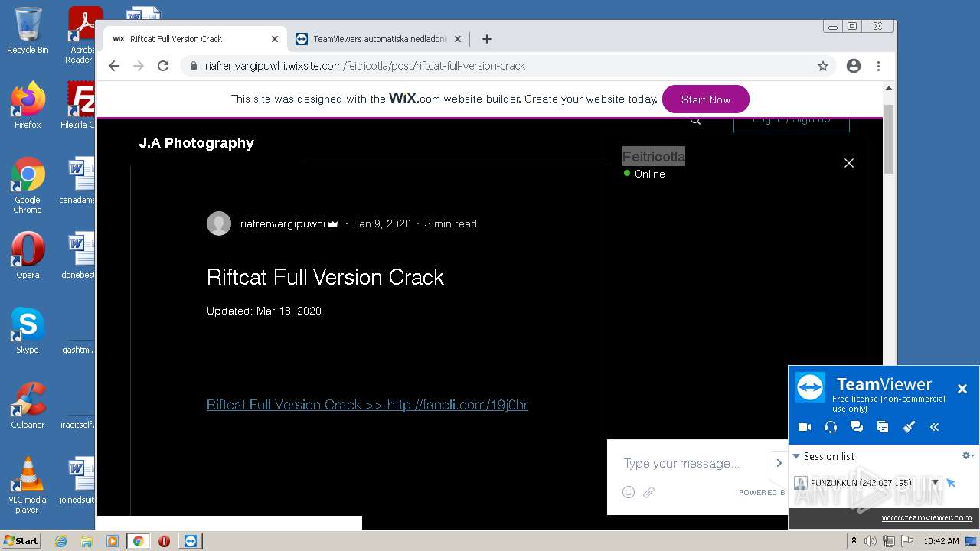
Task: Open the Windows Start menu
Action: coord(21,540)
